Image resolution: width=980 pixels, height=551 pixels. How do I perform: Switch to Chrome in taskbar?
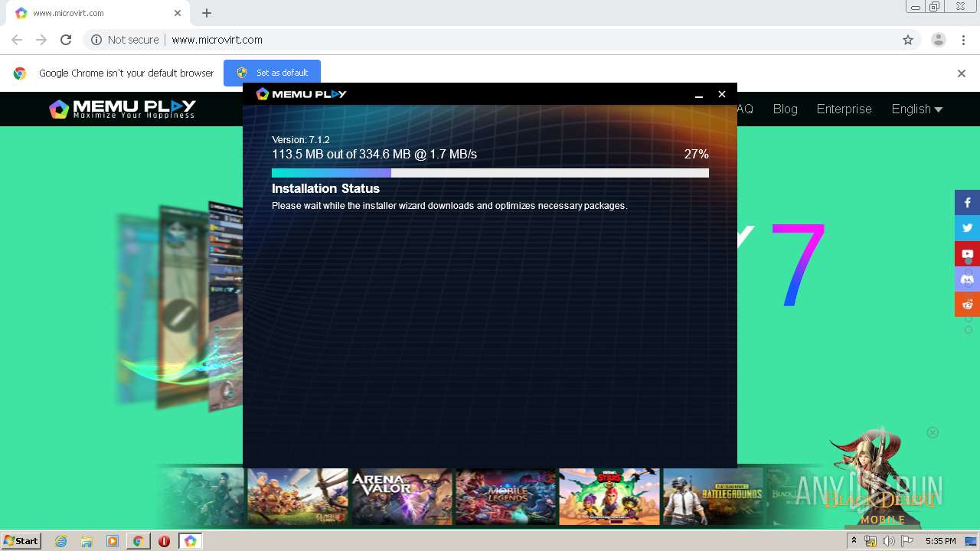coord(138,541)
